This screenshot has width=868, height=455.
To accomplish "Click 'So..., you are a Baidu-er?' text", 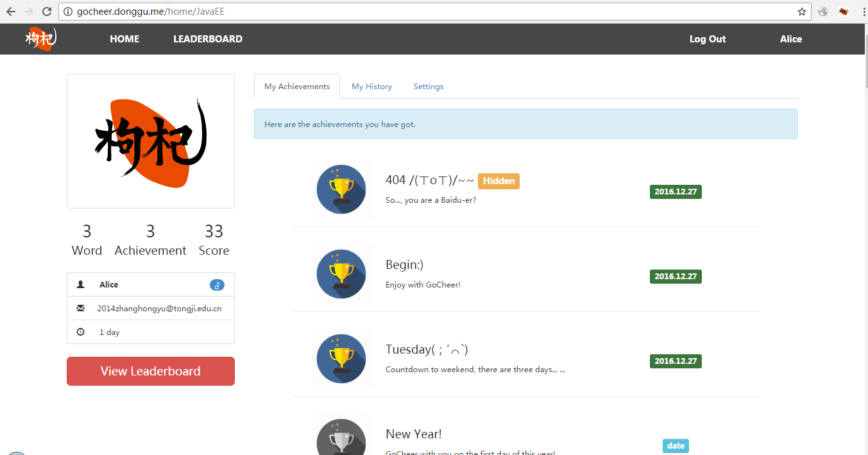I will [430, 200].
